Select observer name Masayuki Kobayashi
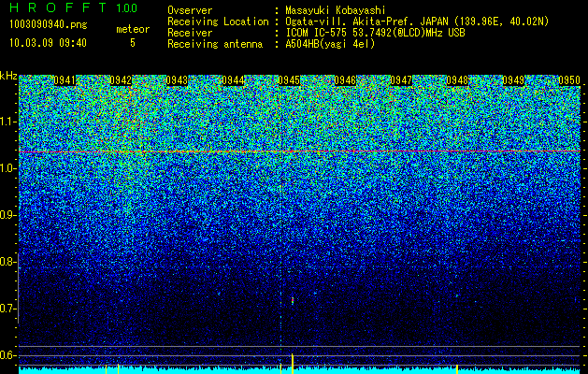This screenshot has height=374, width=588. [336, 11]
